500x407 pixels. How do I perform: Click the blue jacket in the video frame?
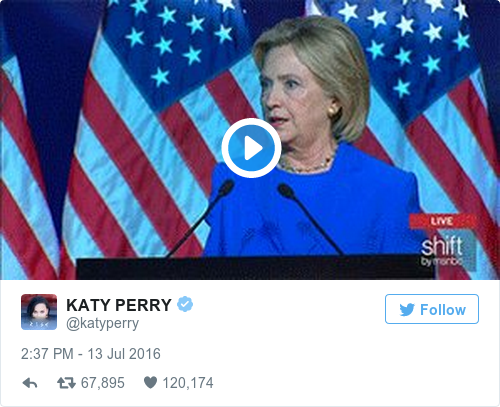click(312, 207)
